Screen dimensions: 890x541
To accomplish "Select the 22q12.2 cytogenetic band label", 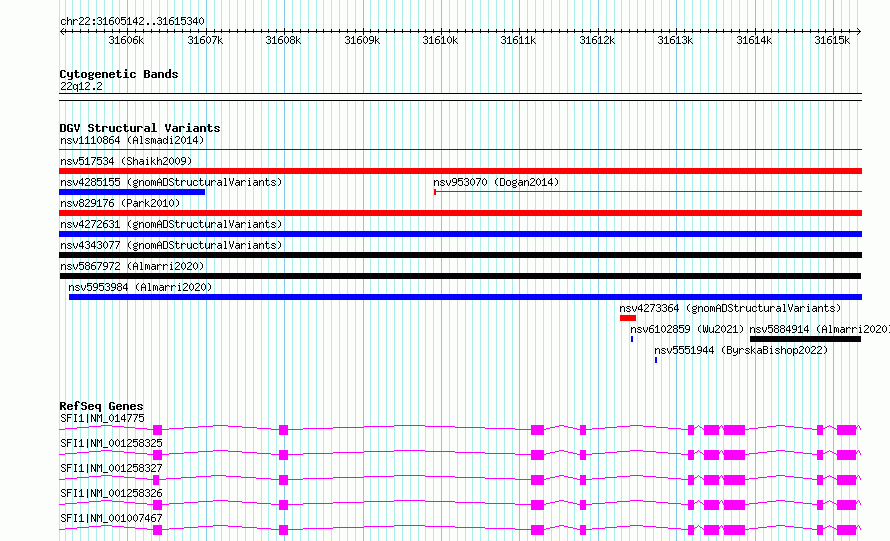I will point(81,86).
